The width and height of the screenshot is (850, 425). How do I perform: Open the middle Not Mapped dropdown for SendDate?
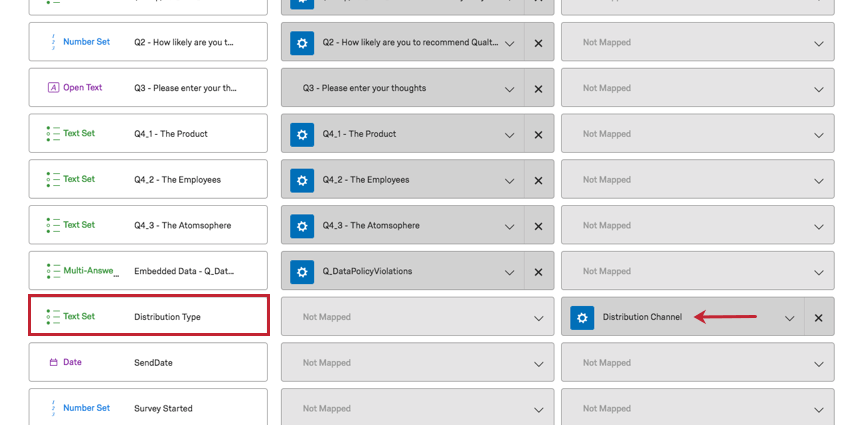[416, 363]
